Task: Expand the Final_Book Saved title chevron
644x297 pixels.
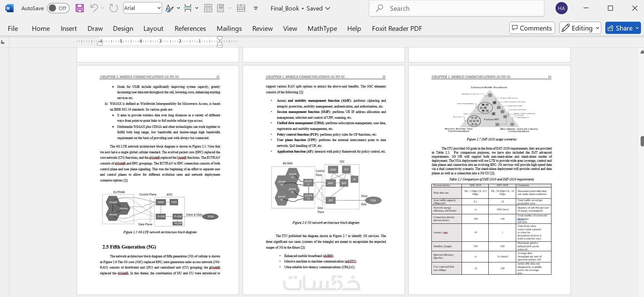Action: point(328,8)
